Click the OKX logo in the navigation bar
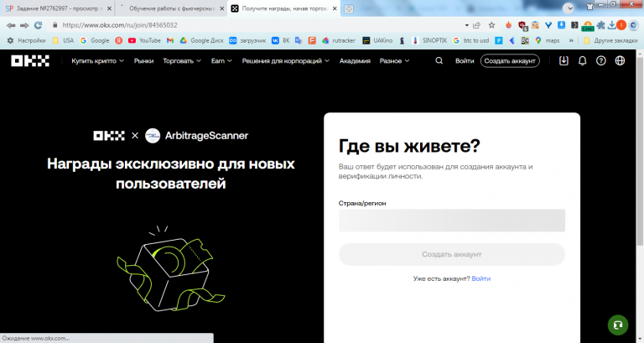 click(x=30, y=60)
